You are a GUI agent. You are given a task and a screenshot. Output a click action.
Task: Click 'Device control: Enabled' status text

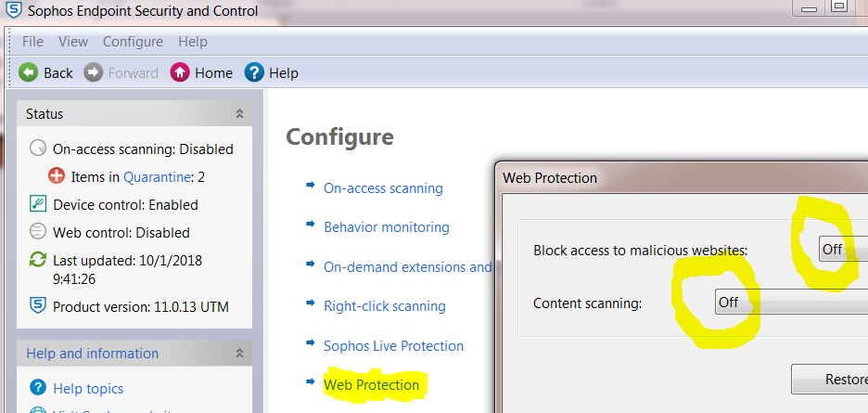(125, 204)
